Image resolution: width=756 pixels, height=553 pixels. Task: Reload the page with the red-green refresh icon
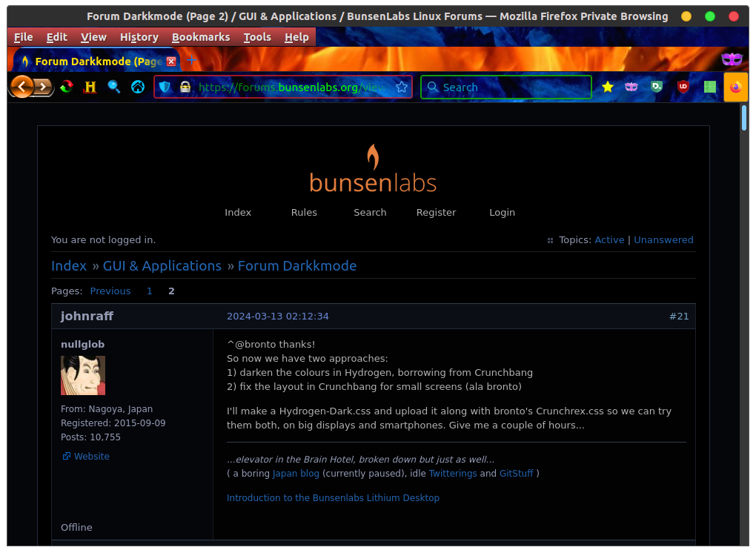[67, 87]
